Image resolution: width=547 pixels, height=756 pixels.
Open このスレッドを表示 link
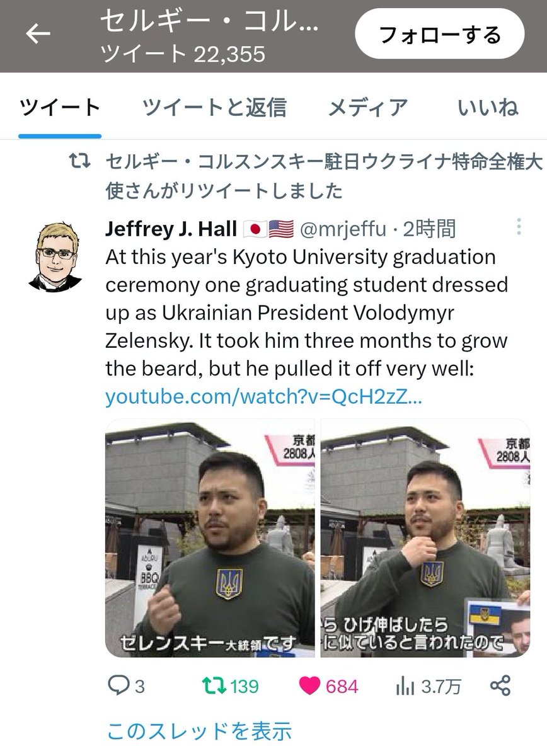click(x=199, y=731)
